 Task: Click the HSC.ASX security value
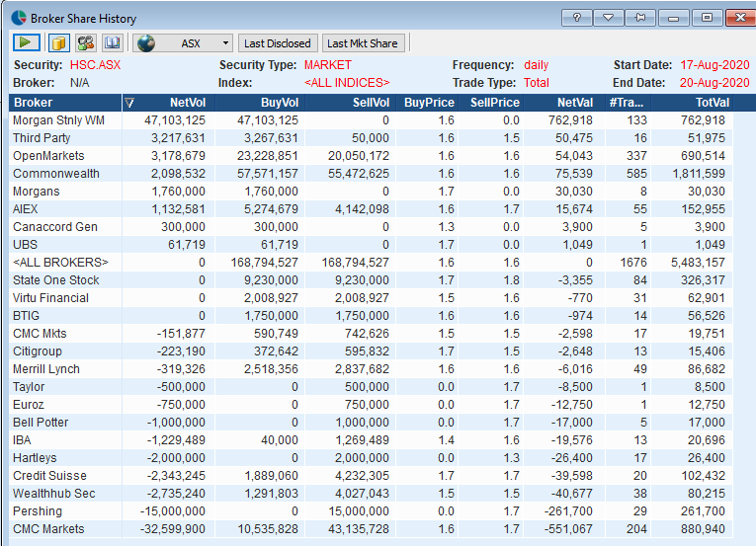coord(96,65)
